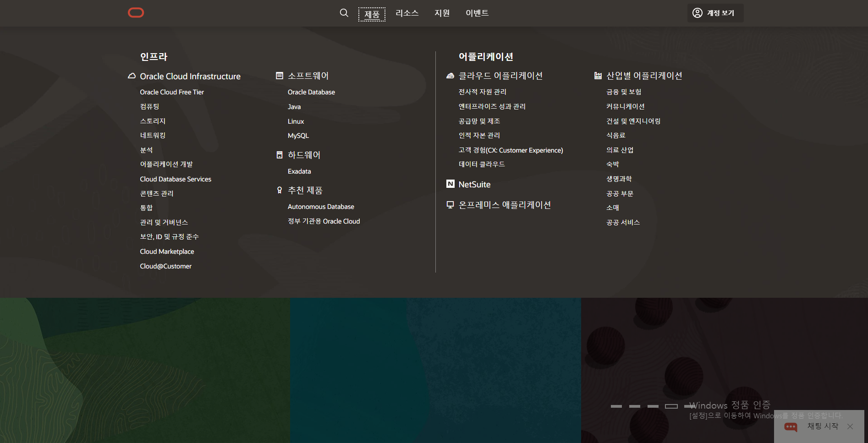Open 생명과학 link
The height and width of the screenshot is (443, 868).
(x=619, y=179)
